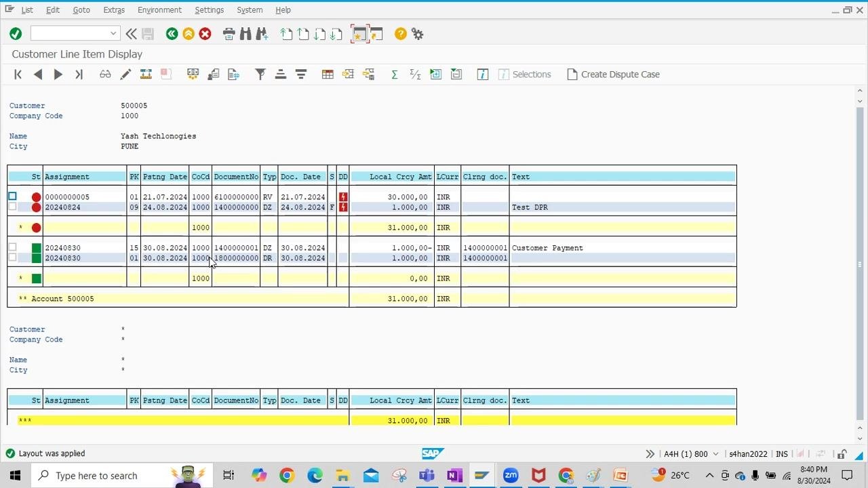Open Google Chrome from the taskbar
This screenshot has height=488, width=868.
287,476
